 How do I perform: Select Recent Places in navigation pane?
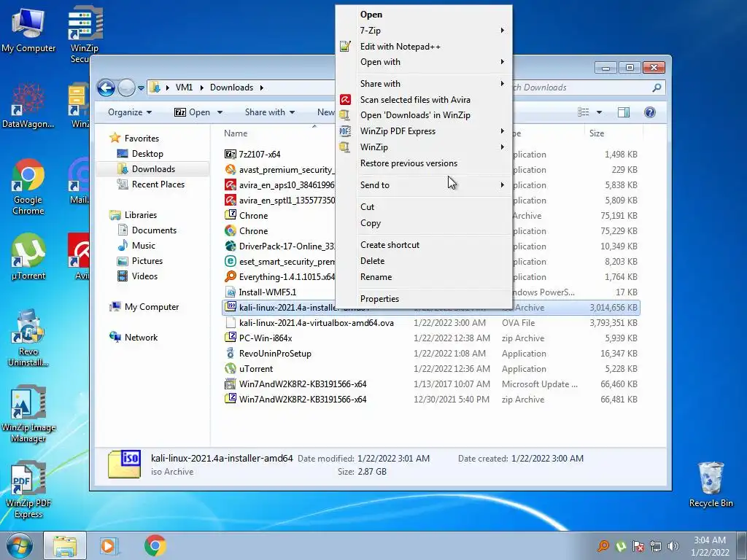158,184
